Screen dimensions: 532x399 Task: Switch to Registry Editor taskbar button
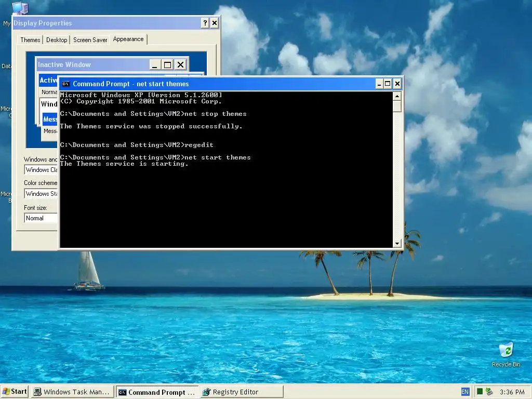coord(242,392)
